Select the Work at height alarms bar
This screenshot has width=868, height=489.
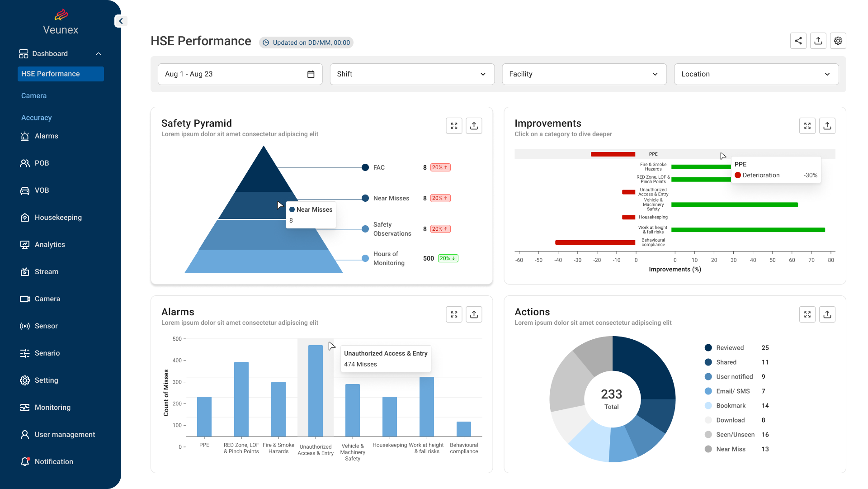427,407
